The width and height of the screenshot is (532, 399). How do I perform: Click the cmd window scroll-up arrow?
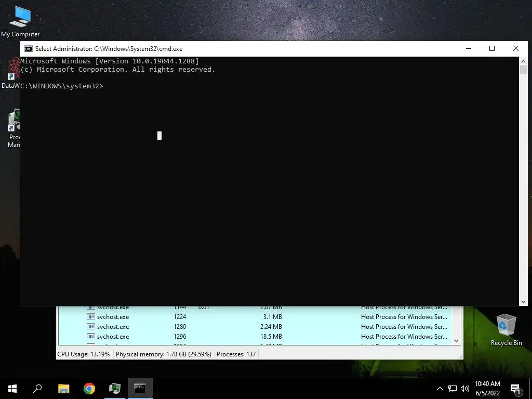pos(523,61)
